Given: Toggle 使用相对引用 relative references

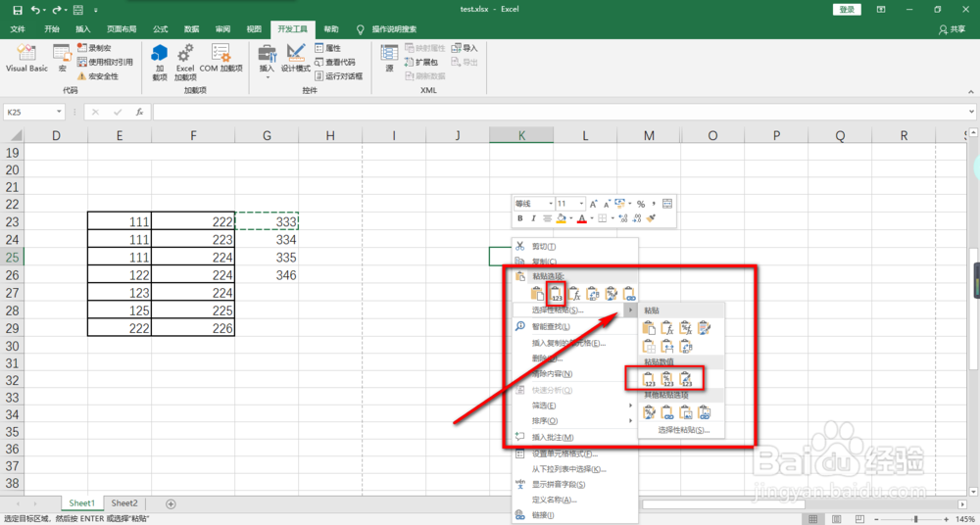Looking at the screenshot, I should click(105, 62).
